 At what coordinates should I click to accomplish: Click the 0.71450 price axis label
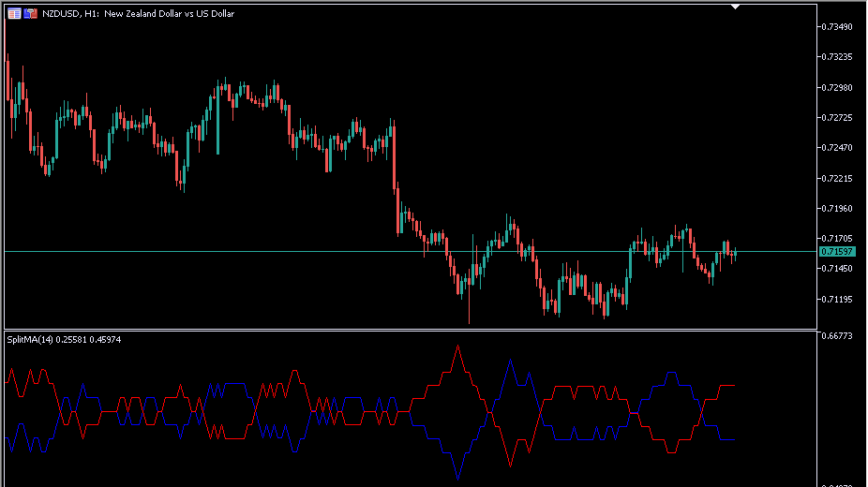836,269
